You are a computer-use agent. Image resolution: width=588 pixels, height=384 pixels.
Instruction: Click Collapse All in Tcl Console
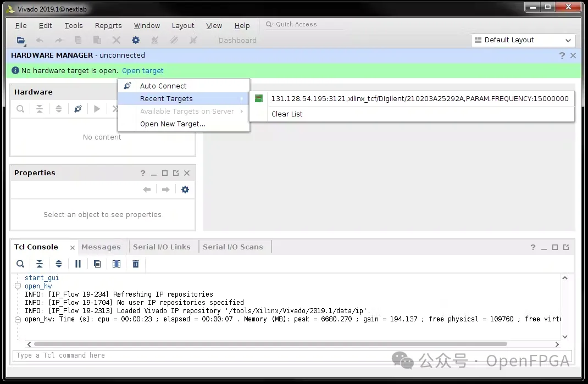40,264
